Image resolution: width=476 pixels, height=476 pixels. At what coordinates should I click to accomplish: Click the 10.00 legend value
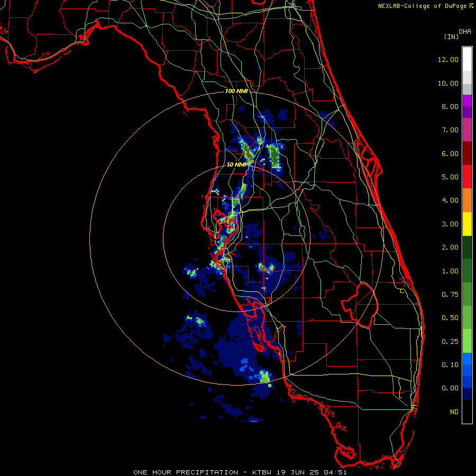pos(448,83)
